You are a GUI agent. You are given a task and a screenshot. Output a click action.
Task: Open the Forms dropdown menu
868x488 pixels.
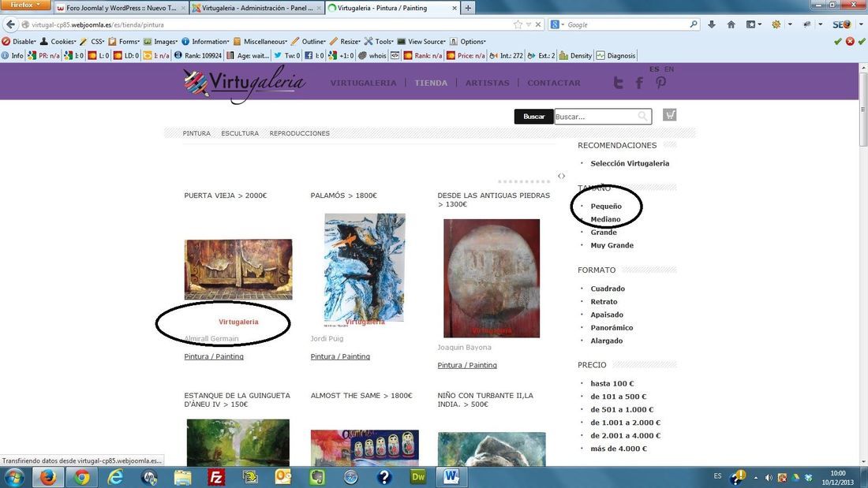pos(124,42)
